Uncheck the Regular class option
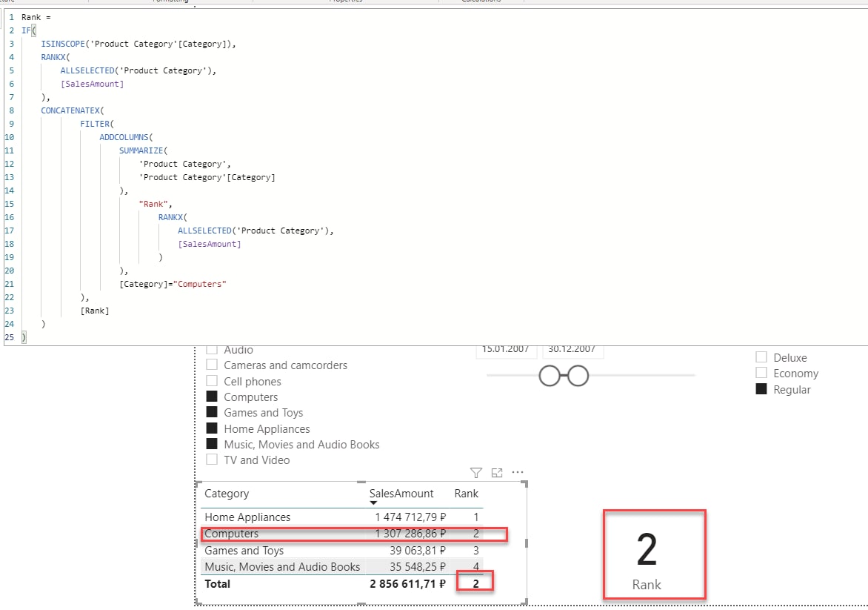868x610 pixels. pyautogui.click(x=761, y=389)
